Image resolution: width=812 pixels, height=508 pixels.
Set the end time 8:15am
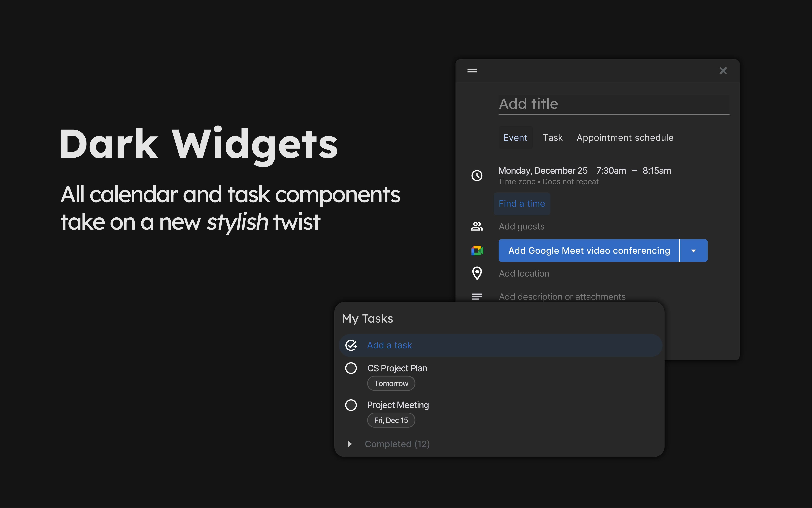(657, 170)
